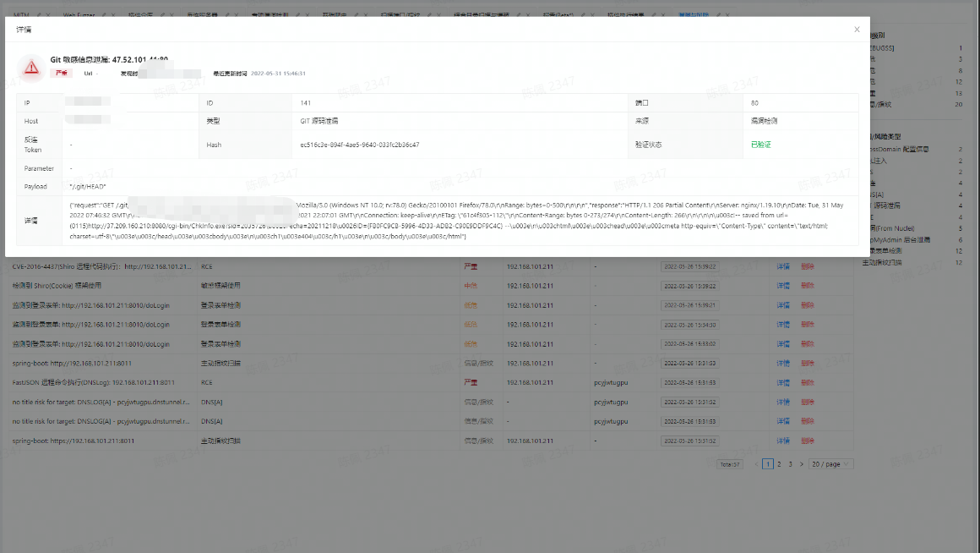Image resolution: width=980 pixels, height=553 pixels.
Task: Open 详情 for the last spring-boot row
Action: click(x=783, y=441)
